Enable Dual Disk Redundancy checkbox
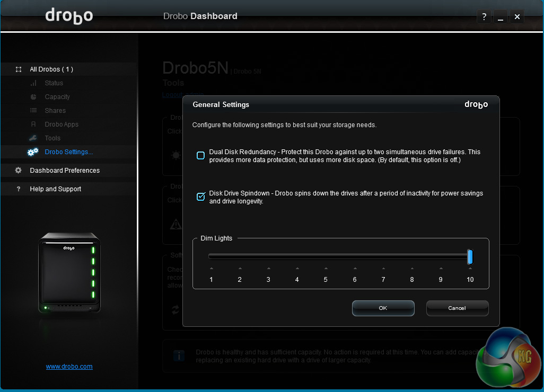The height and width of the screenshot is (392, 544). pyautogui.click(x=200, y=155)
